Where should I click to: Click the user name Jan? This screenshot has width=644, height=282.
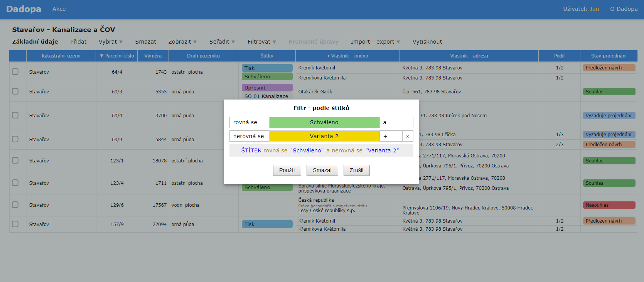coord(594,9)
